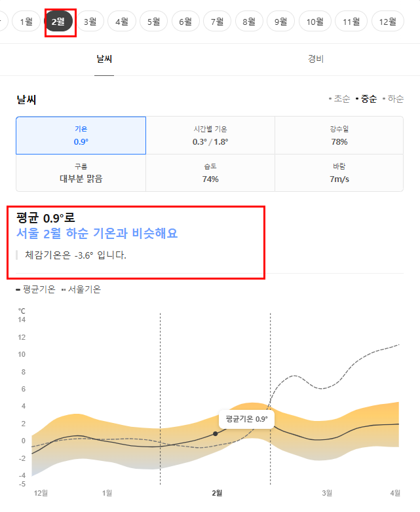The image size is (420, 512).
Task: Click the chart data point marker
Action: [215, 433]
